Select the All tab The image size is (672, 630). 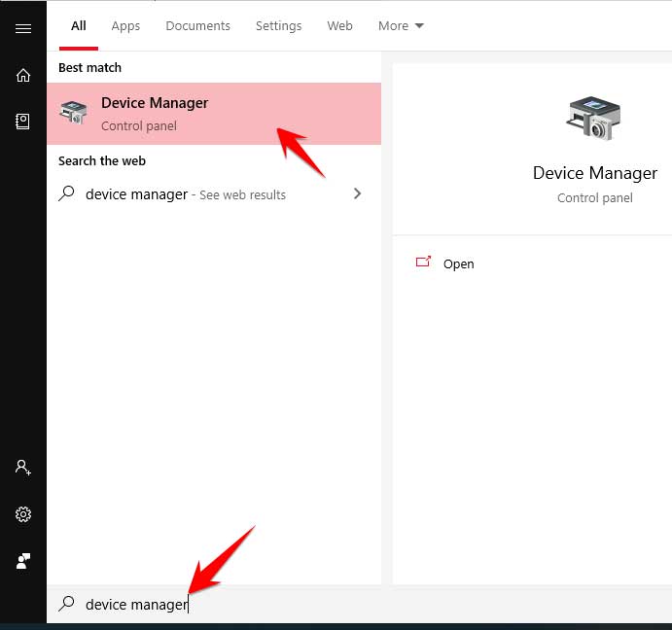pyautogui.click(x=79, y=25)
